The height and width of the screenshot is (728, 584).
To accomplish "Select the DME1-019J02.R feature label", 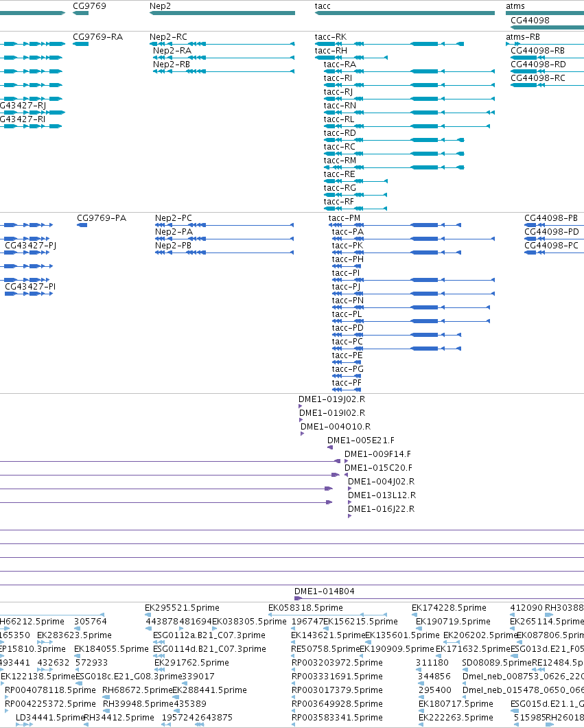I will point(332,399).
